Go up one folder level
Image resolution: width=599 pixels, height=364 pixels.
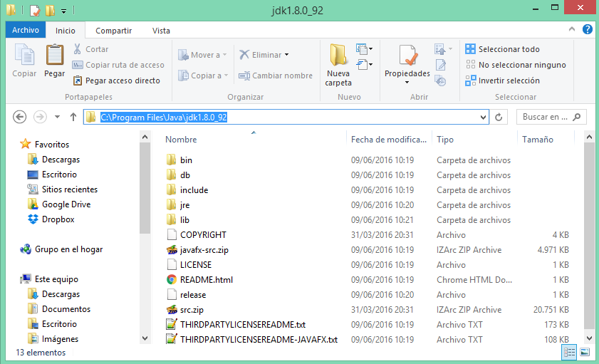(x=73, y=117)
